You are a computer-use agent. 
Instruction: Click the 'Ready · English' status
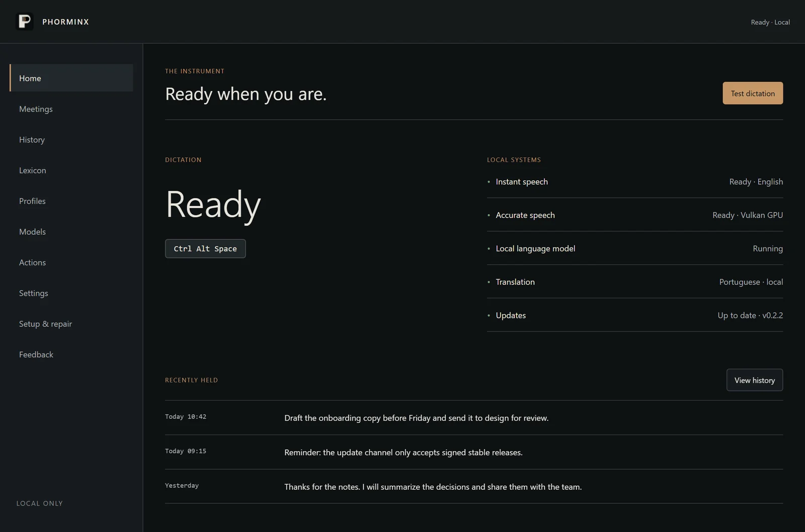[756, 182]
